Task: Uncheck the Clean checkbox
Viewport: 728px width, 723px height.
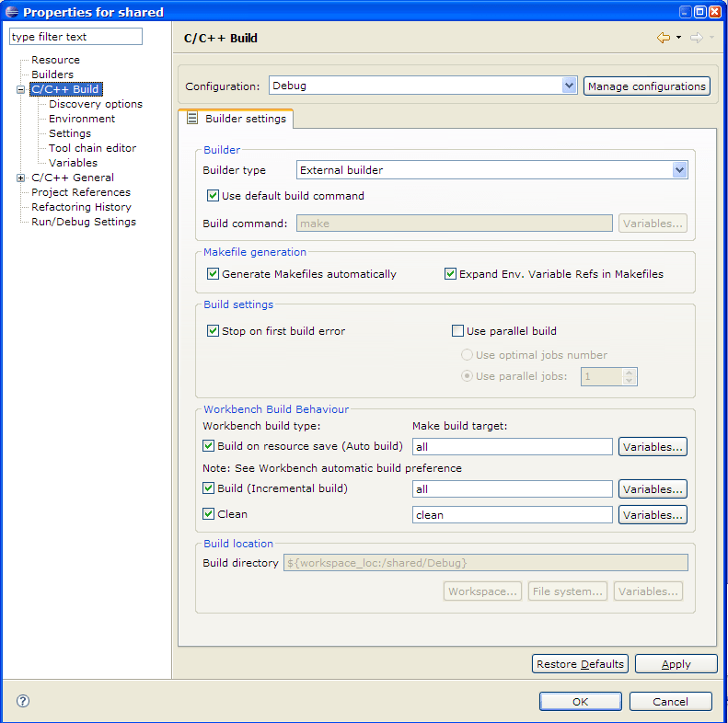Action: 209,514
